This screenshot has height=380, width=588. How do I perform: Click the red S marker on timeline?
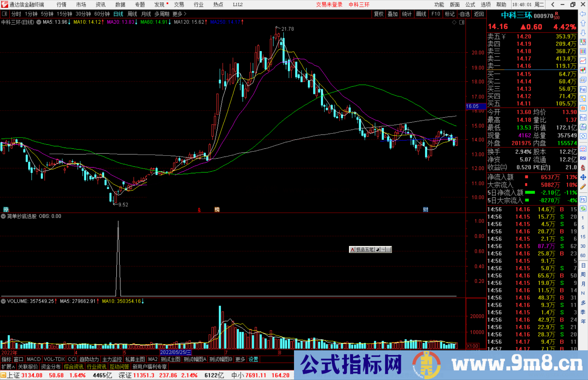[199, 210]
